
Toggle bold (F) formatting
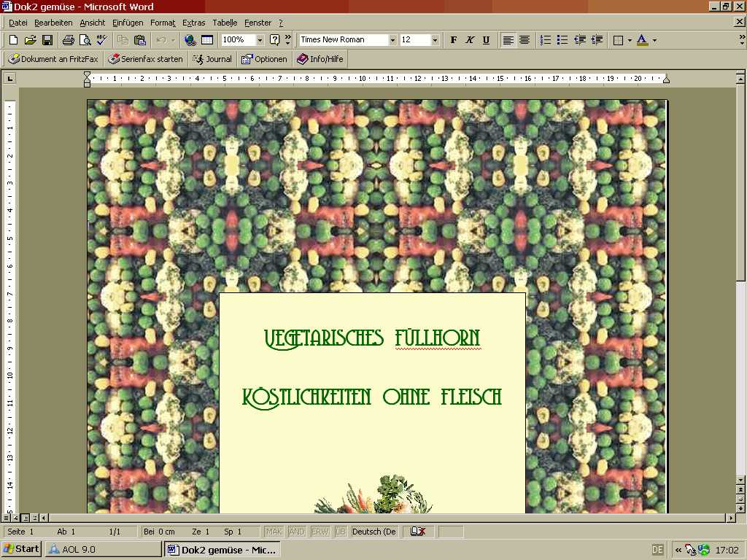[x=454, y=40]
